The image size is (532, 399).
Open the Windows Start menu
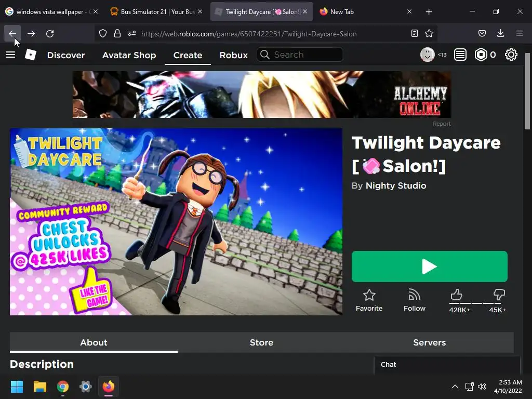click(x=17, y=387)
